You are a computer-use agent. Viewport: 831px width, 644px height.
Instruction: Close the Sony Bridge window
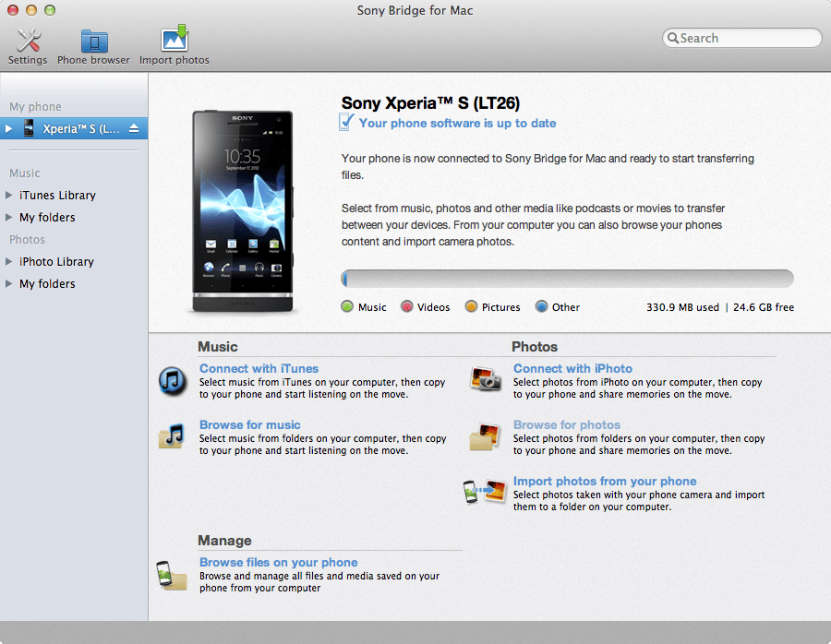pyautogui.click(x=13, y=10)
